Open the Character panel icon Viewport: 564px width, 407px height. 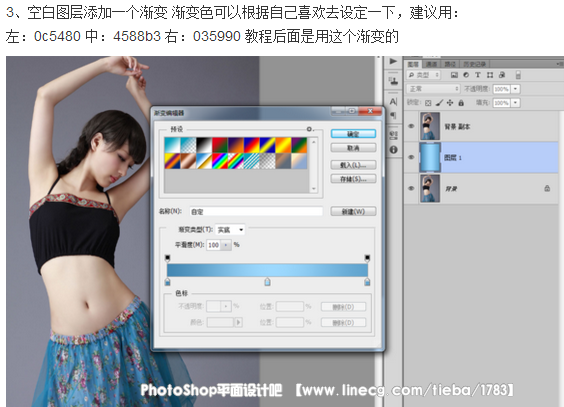click(x=394, y=102)
